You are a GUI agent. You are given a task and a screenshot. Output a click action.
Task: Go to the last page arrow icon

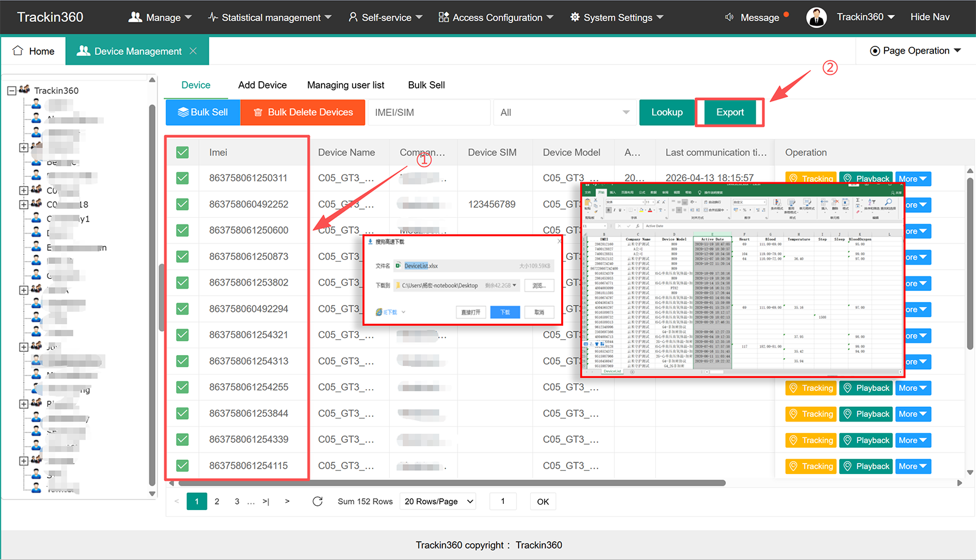coord(266,501)
